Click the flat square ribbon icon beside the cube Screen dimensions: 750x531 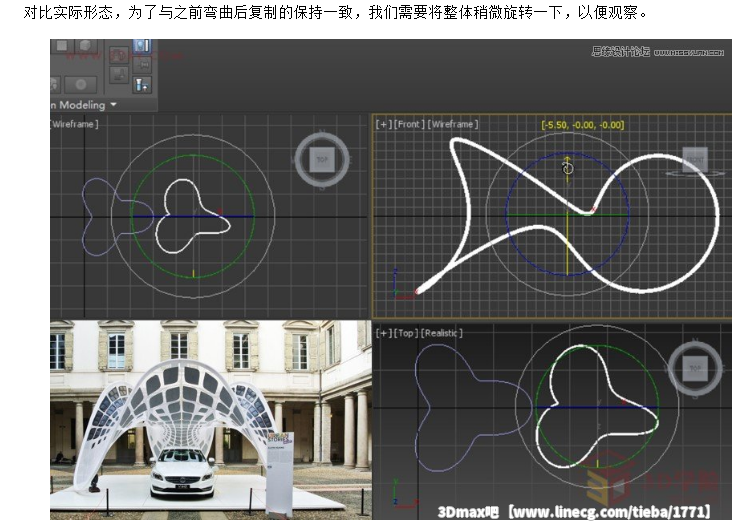point(62,46)
